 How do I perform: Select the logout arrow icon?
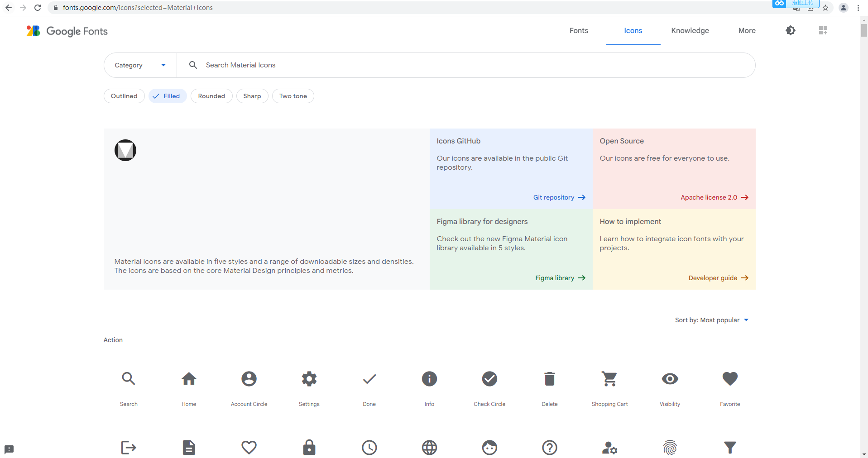[x=129, y=448]
